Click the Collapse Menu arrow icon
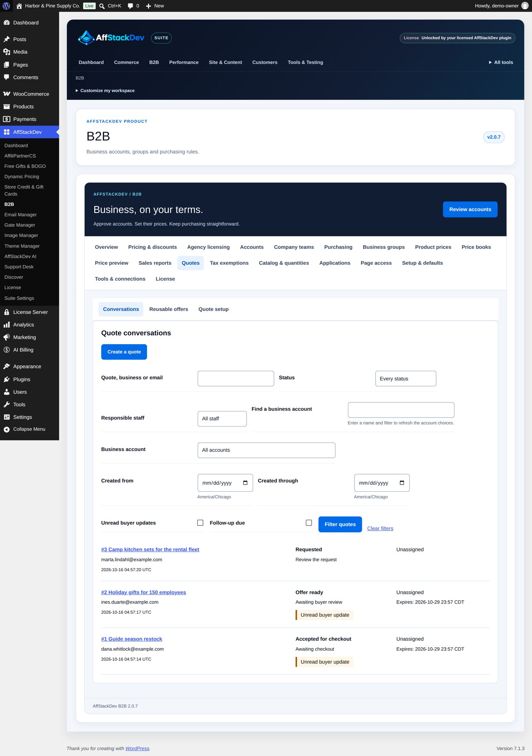This screenshot has width=532, height=756. point(6,429)
